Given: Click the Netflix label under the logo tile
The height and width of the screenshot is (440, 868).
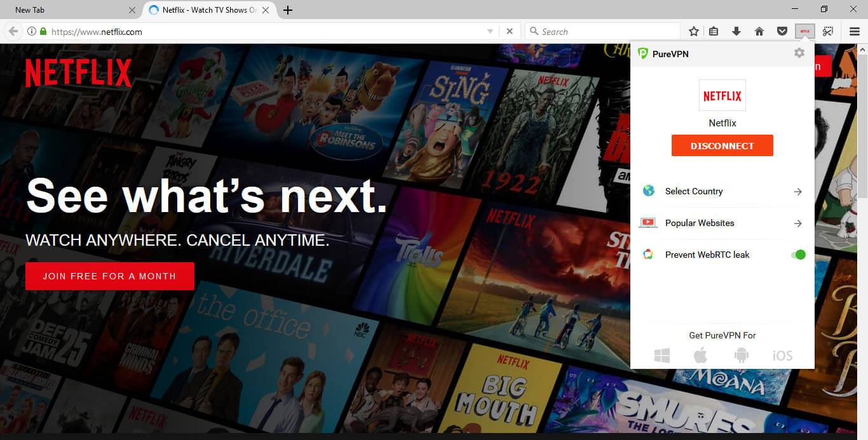Looking at the screenshot, I should click(722, 123).
